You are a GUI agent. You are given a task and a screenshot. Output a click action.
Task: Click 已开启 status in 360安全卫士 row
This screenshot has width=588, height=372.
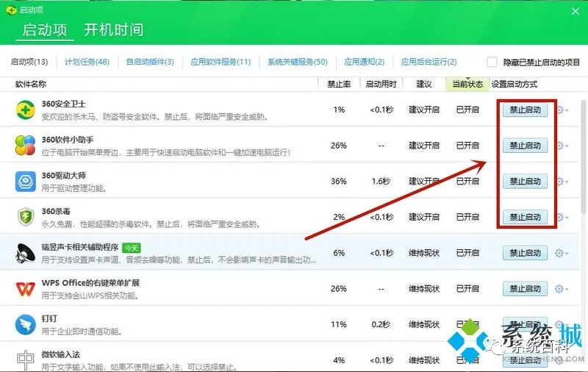tap(467, 110)
